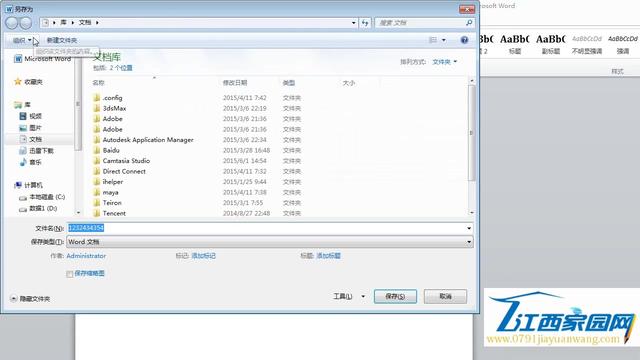The image size is (640, 360).
Task: Select Direct Connect folder icon
Action: pyautogui.click(x=97, y=171)
